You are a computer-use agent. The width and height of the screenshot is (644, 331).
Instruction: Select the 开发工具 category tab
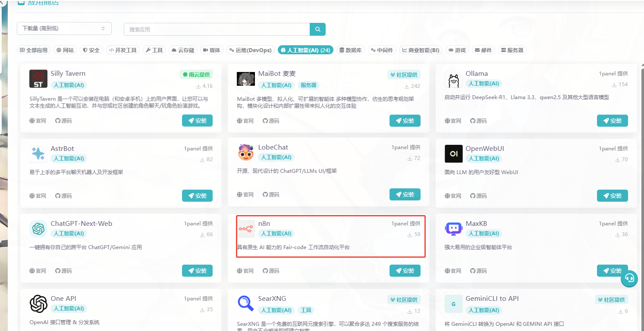[x=123, y=50]
